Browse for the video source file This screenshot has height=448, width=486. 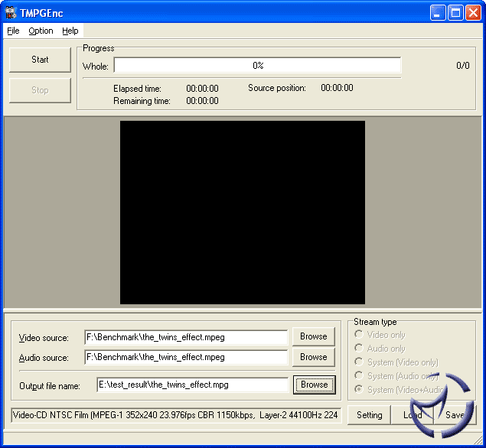(313, 336)
